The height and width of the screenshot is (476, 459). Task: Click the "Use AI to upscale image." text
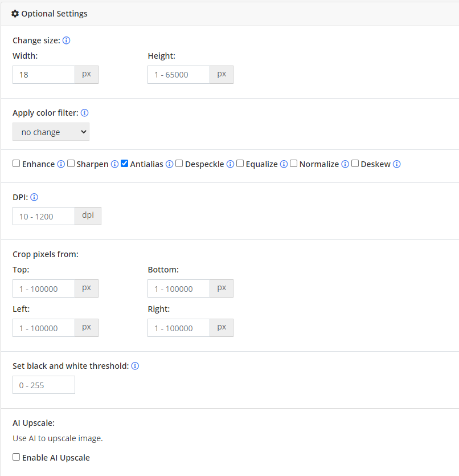click(x=58, y=438)
